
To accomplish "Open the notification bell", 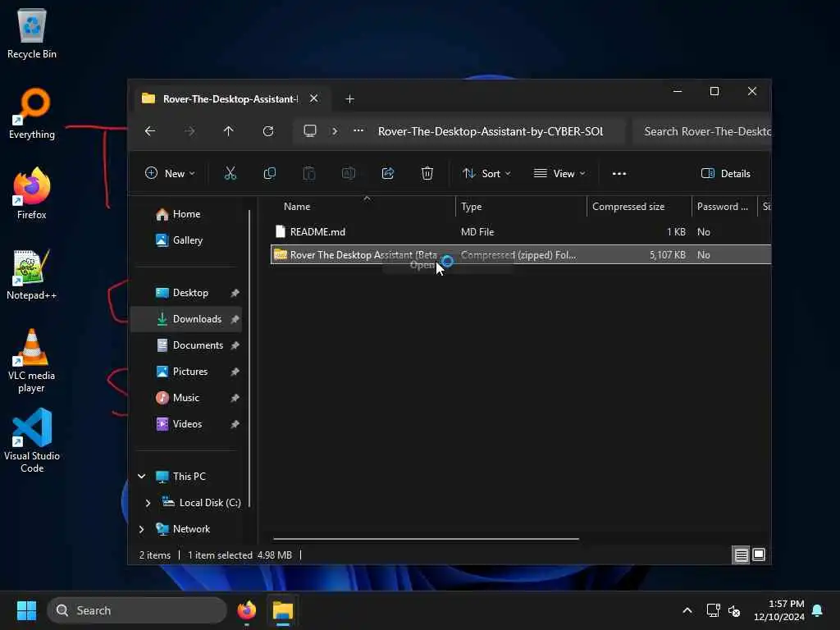I will pos(818,610).
